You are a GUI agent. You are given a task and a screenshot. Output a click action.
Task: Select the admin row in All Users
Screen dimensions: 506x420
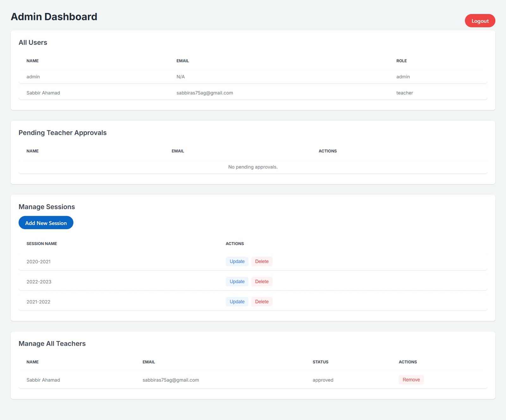tap(253, 77)
